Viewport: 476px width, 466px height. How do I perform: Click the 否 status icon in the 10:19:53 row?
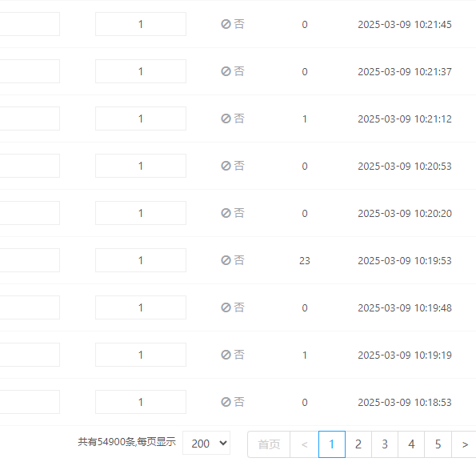click(233, 260)
